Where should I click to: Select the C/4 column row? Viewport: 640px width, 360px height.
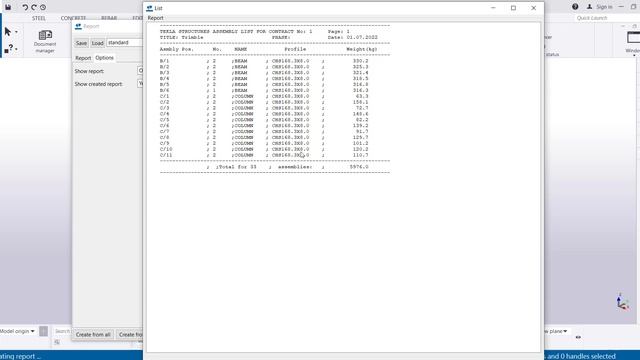(264, 114)
